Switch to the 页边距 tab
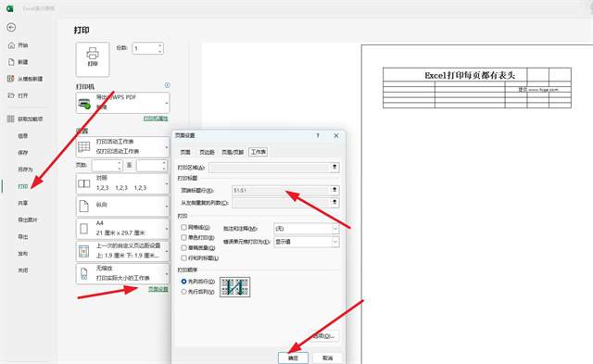Viewport: 593px width, 364px height. 207,152
